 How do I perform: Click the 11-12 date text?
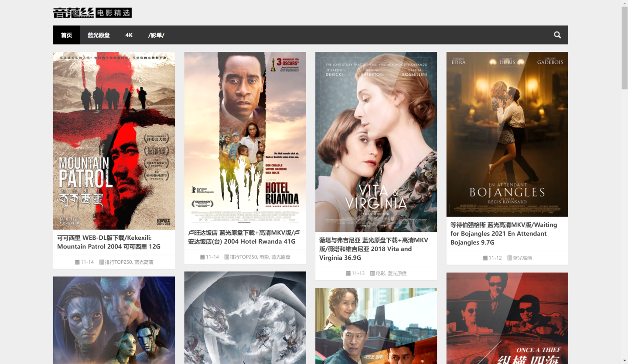495,258
